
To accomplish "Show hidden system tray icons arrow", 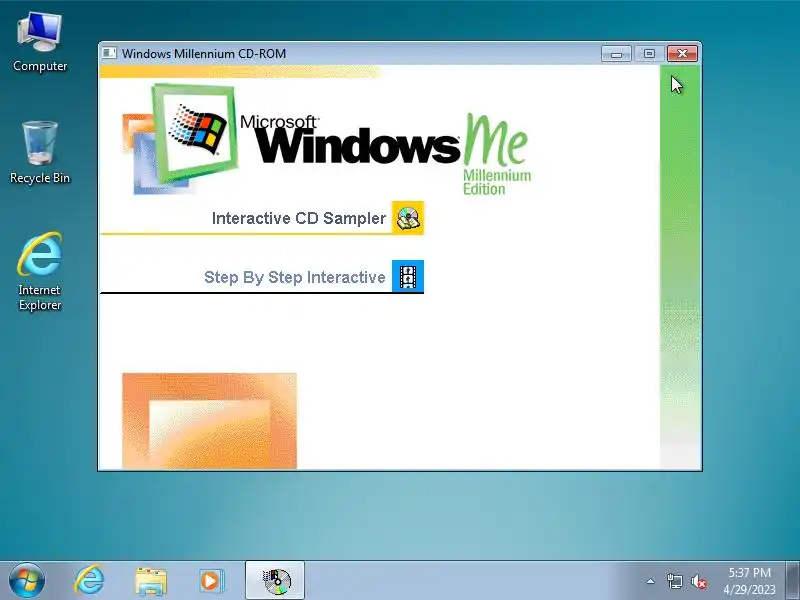I will click(651, 581).
